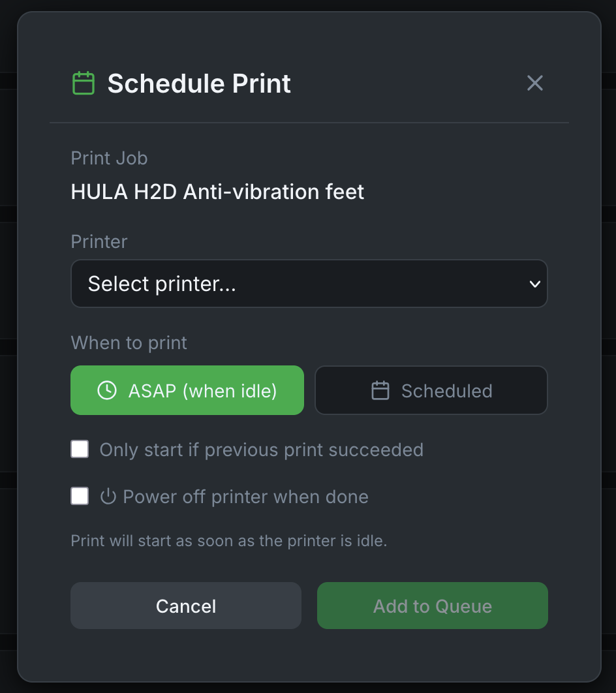The width and height of the screenshot is (616, 693).
Task: Toggle the ASAP (when idle) option
Action: pyautogui.click(x=187, y=390)
